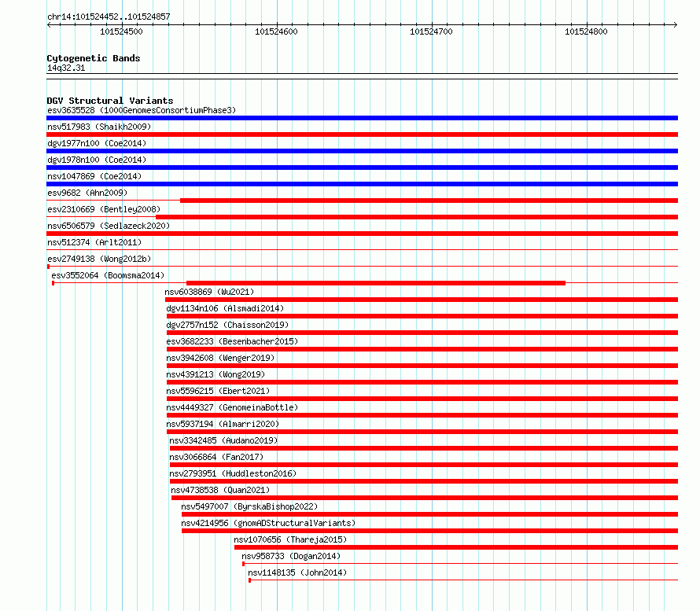This screenshot has width=700, height=611.
Task: Click nsv5937194 (Almarri2020) label
Action: tap(223, 424)
